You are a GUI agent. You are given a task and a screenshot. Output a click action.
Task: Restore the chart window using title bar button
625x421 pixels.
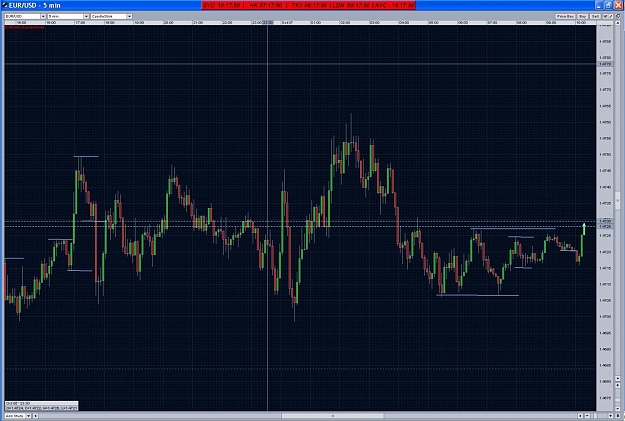609,5
